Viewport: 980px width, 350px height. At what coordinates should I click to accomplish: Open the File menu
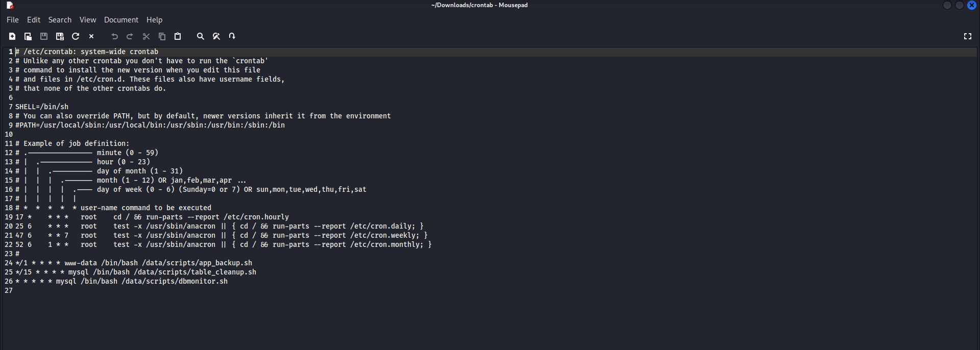tap(13, 20)
